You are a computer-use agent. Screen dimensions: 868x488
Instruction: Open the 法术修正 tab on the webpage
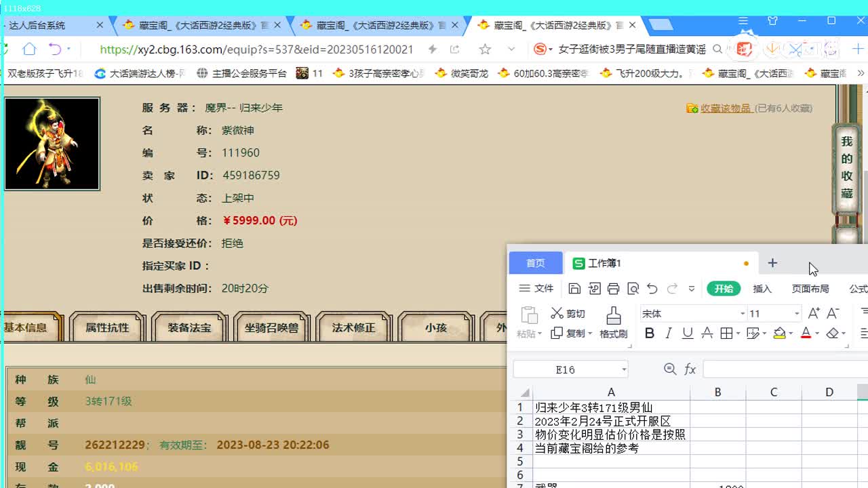click(x=353, y=327)
